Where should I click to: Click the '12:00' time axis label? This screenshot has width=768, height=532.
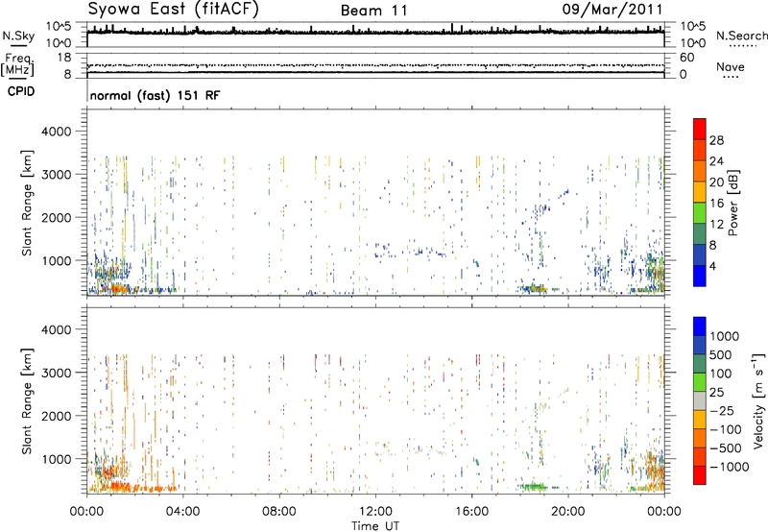pyautogui.click(x=375, y=512)
